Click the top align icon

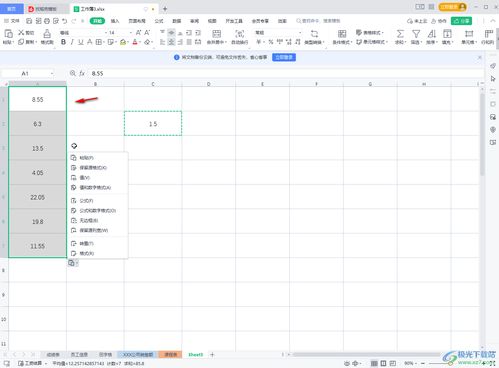(x=162, y=32)
